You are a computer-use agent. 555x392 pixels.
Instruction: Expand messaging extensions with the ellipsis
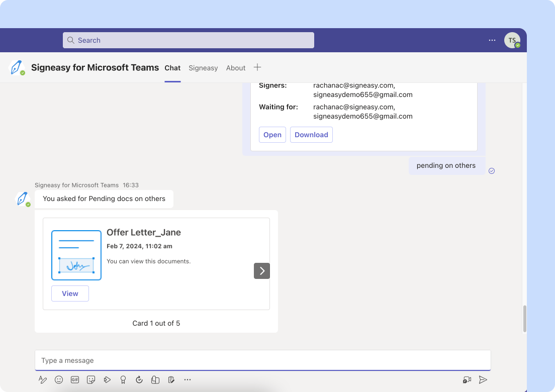coord(188,379)
